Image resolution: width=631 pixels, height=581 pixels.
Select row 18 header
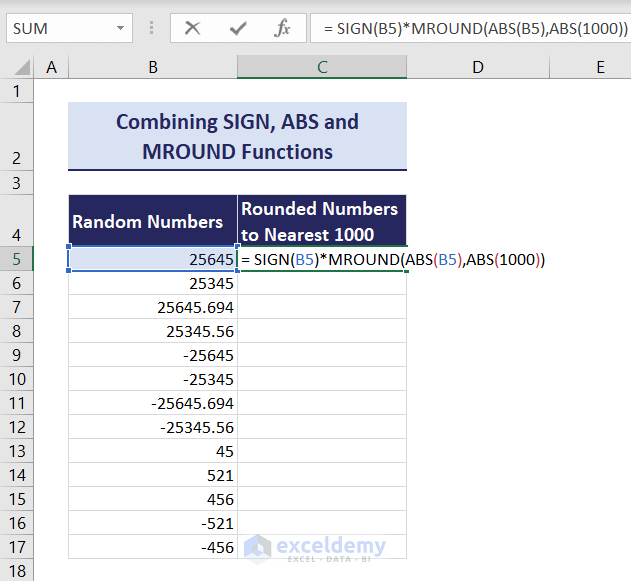coord(16,571)
